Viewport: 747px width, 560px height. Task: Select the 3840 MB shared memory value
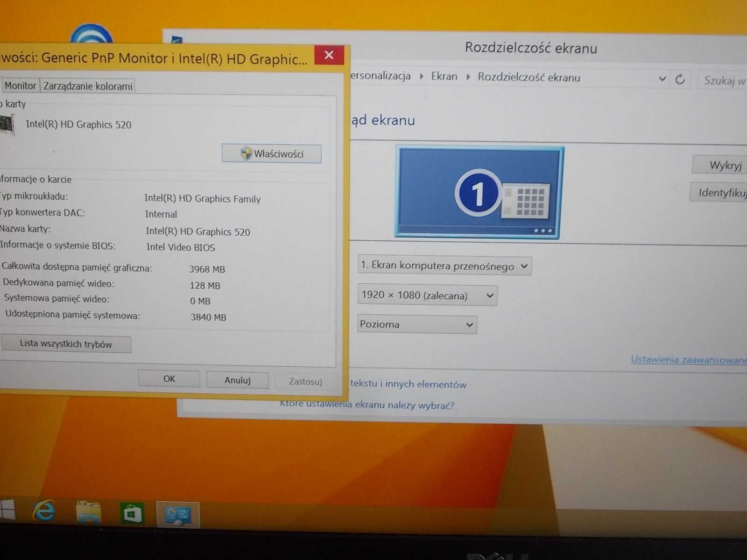[x=208, y=317]
